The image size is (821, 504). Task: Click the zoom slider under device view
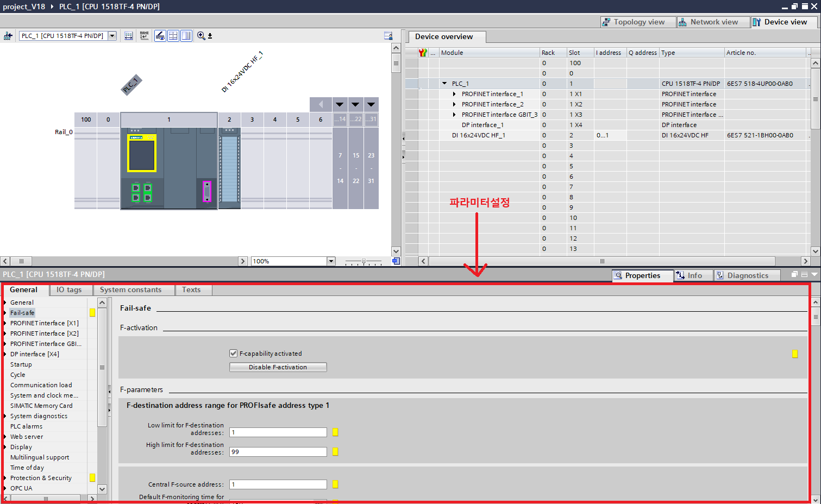point(364,261)
